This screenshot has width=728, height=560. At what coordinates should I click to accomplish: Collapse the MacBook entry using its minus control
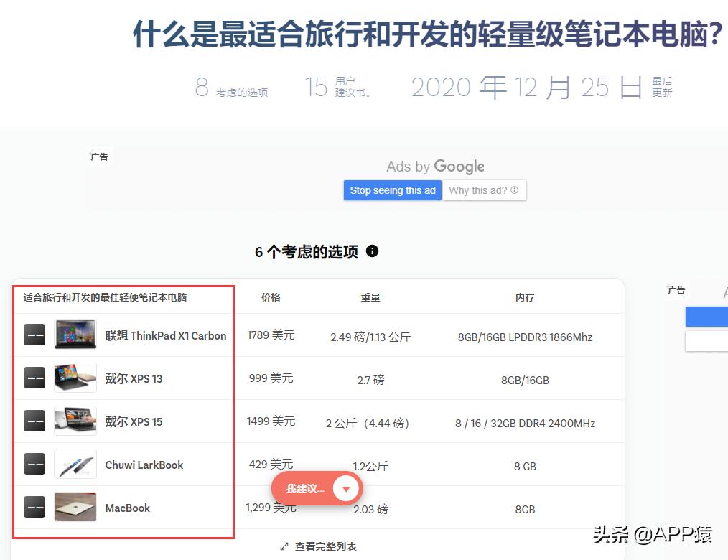tap(34, 508)
